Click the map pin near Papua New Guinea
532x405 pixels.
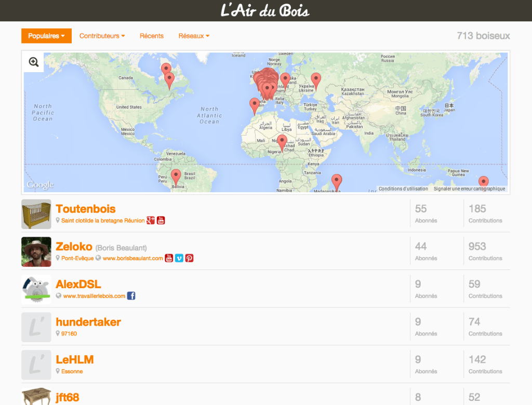(484, 183)
